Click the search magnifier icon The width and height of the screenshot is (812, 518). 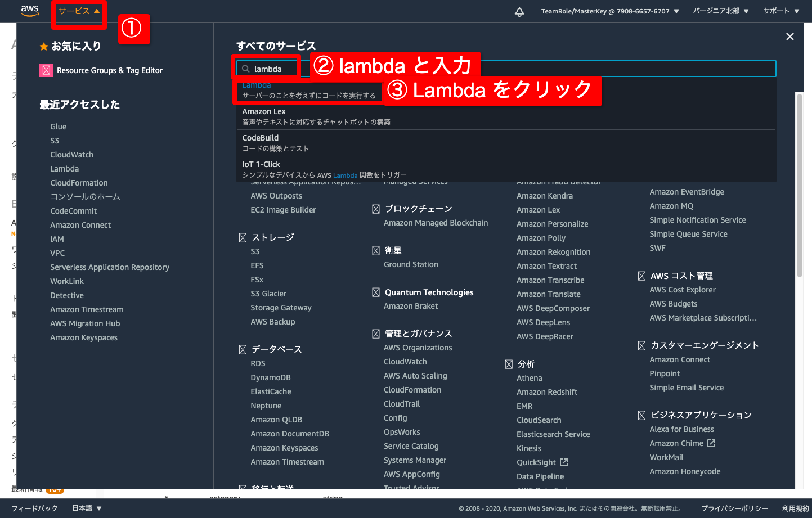246,69
